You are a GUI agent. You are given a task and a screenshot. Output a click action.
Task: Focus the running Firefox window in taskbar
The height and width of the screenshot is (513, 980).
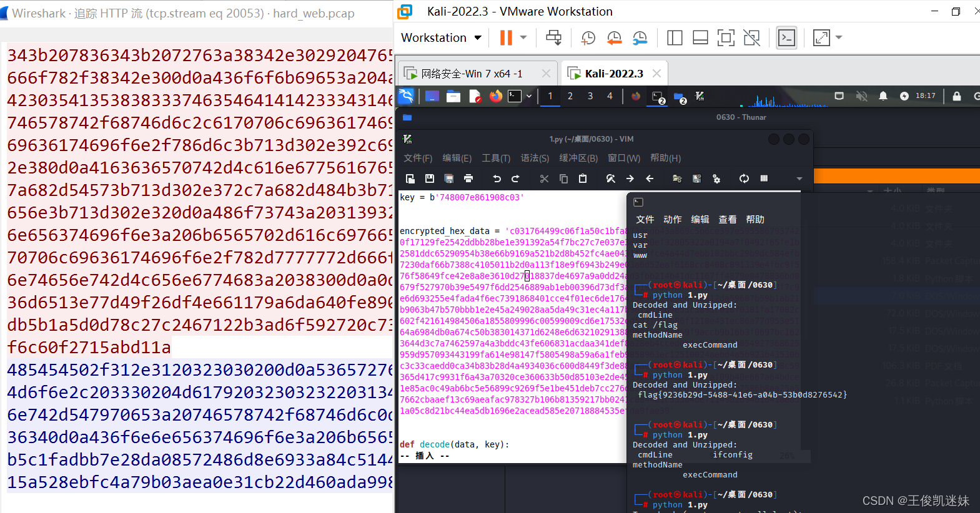tap(636, 96)
